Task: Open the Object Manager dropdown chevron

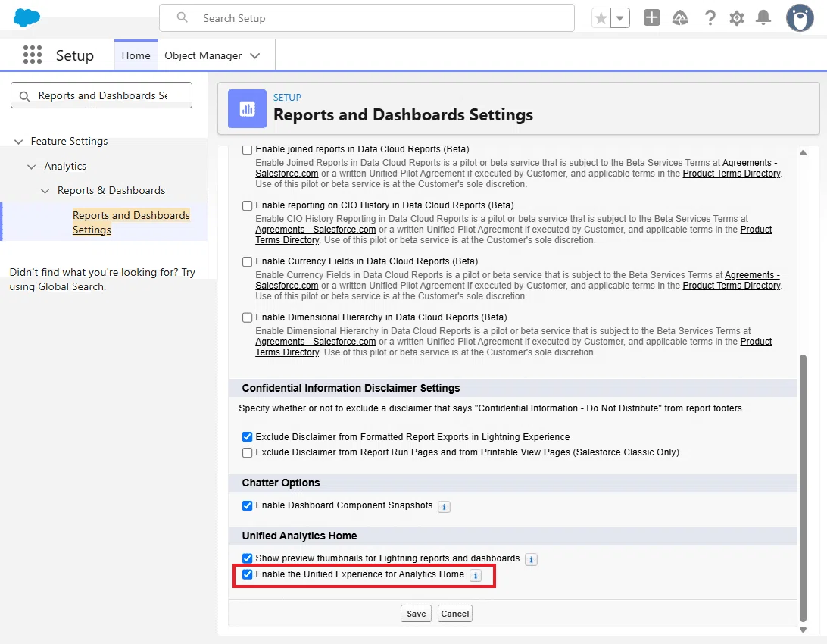Action: tap(255, 56)
